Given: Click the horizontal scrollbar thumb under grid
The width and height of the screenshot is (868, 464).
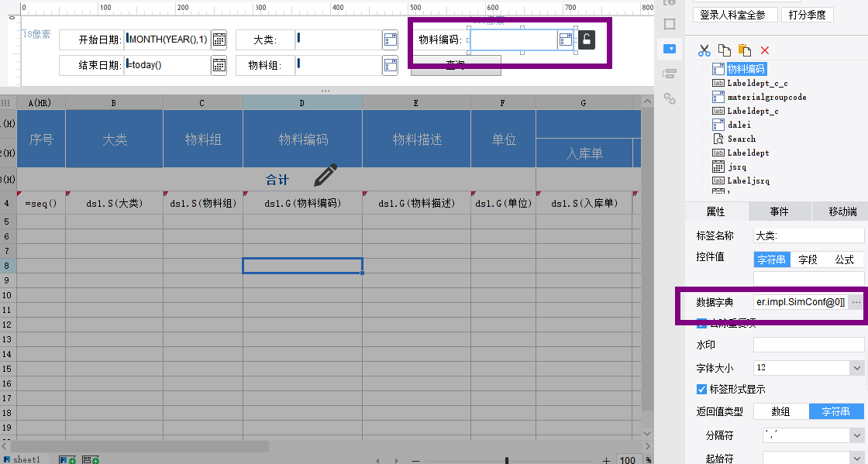Looking at the screenshot, I should coord(139,445).
